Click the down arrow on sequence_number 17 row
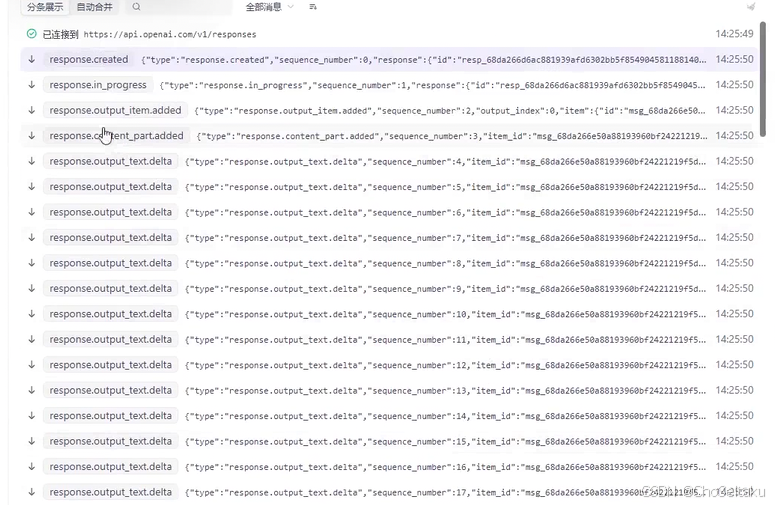Image resolution: width=775 pixels, height=505 pixels. click(32, 492)
